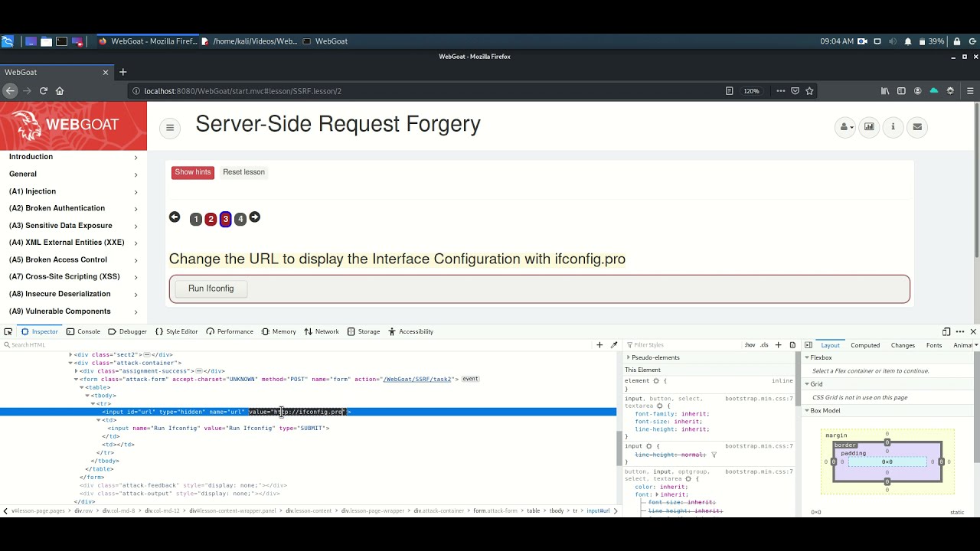This screenshot has height=551, width=980.
Task: Go to lesson page 4
Action: tap(240, 219)
